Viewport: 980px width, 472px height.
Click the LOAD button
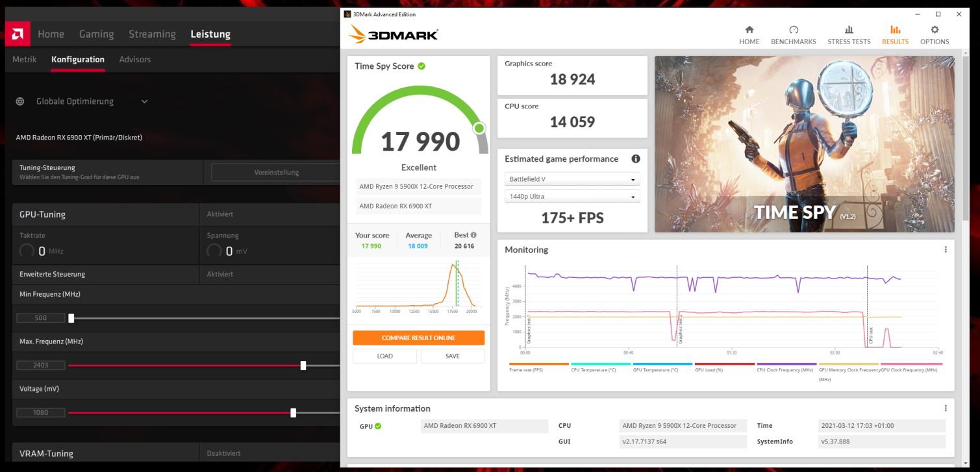pyautogui.click(x=384, y=356)
